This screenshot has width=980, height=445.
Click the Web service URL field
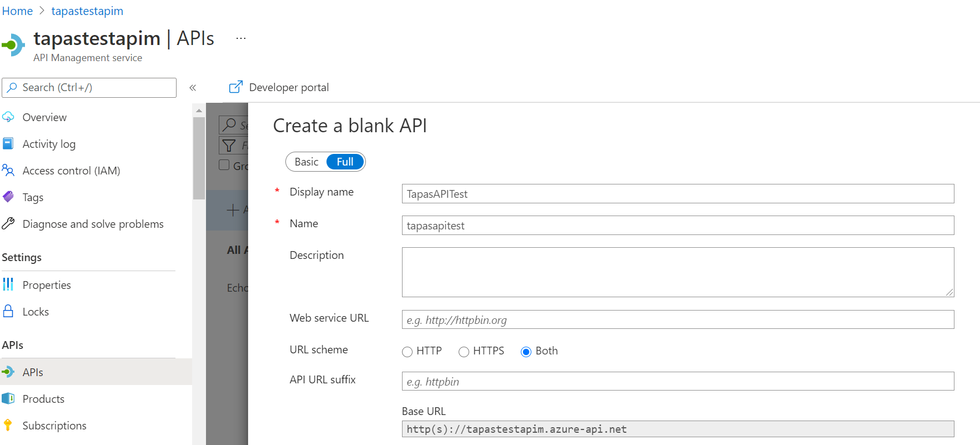[x=678, y=320]
